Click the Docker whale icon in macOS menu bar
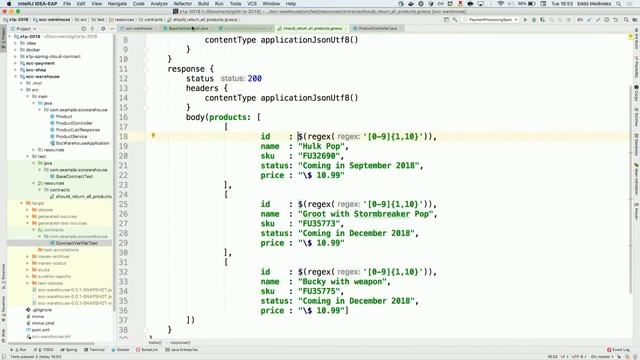The image size is (640, 360). pos(411,4)
